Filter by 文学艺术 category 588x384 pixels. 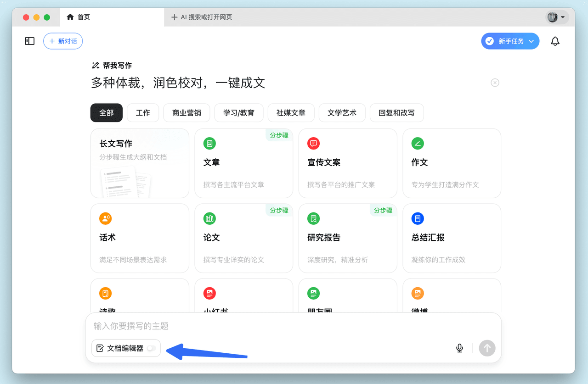point(342,113)
